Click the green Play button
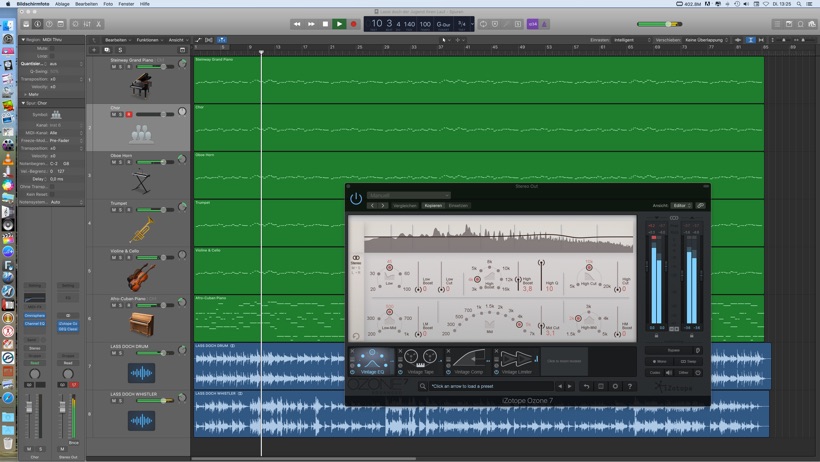 click(x=339, y=24)
